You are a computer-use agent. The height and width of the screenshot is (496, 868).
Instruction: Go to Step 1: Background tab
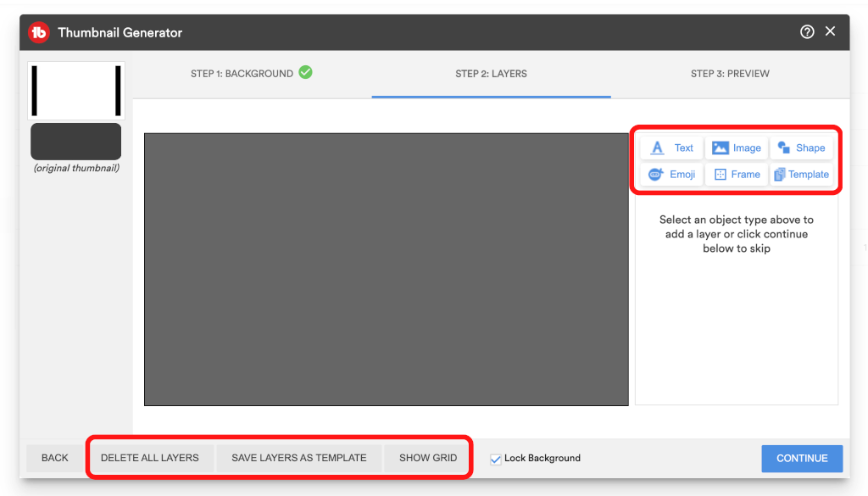click(x=251, y=74)
